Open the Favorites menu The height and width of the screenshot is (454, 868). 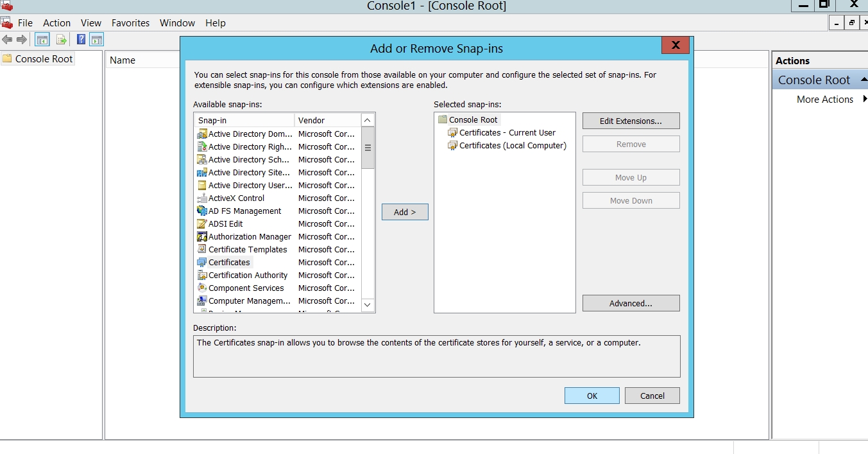[x=130, y=23]
